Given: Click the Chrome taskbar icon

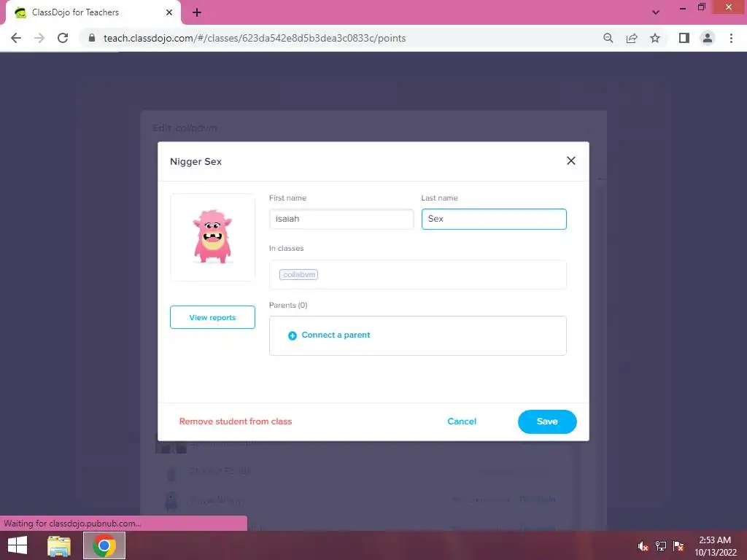Looking at the screenshot, I should 104,545.
